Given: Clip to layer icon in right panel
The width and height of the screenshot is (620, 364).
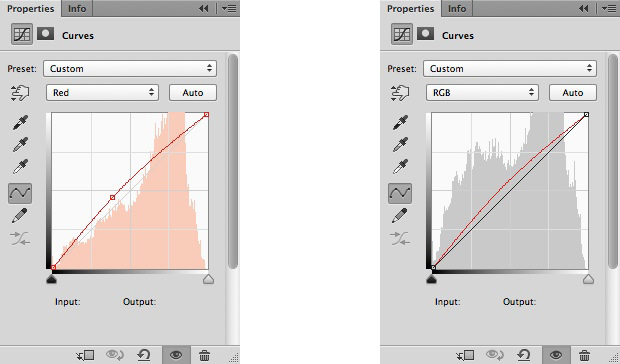Looking at the screenshot, I should coord(465,355).
